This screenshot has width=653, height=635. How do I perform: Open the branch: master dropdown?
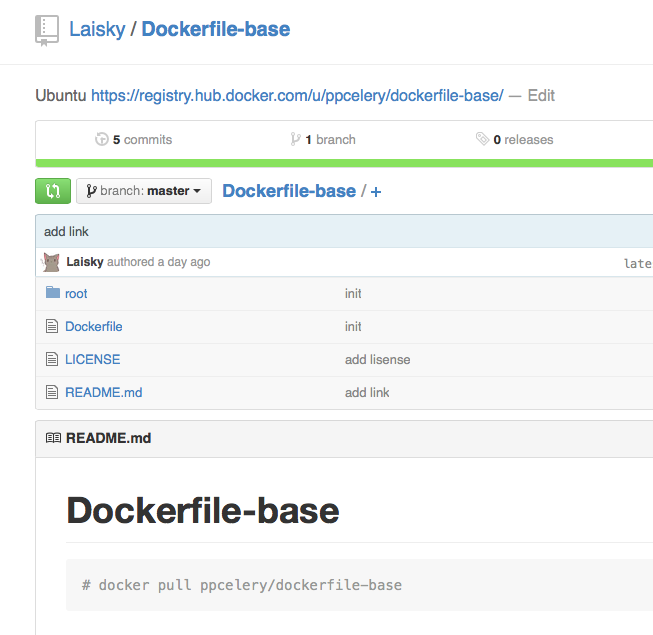click(144, 191)
